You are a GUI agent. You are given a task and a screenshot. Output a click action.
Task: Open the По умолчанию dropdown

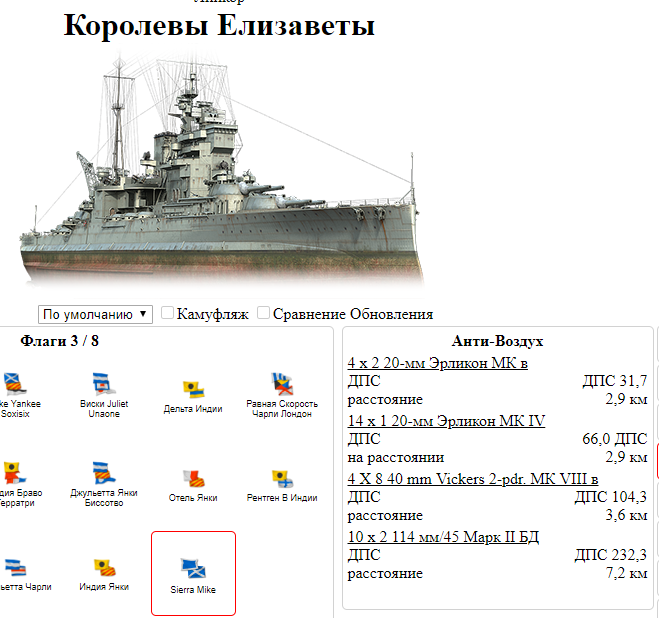click(x=95, y=314)
